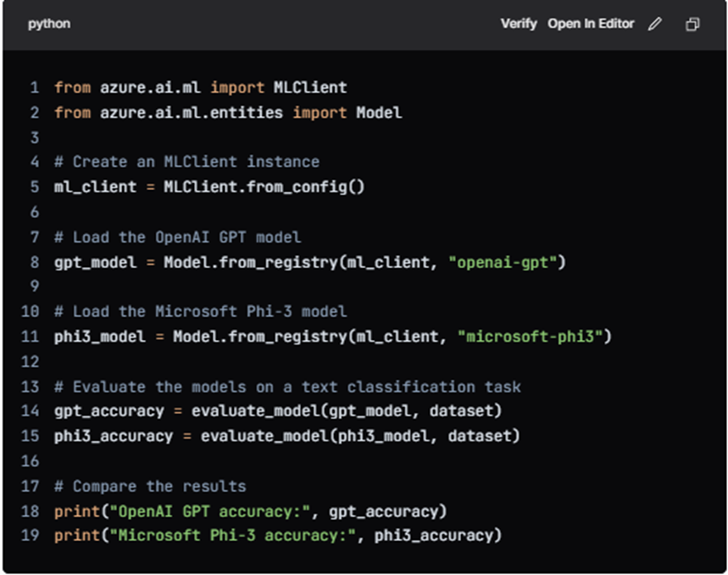Click the gpt_model = Model.from_registry line

click(x=310, y=262)
